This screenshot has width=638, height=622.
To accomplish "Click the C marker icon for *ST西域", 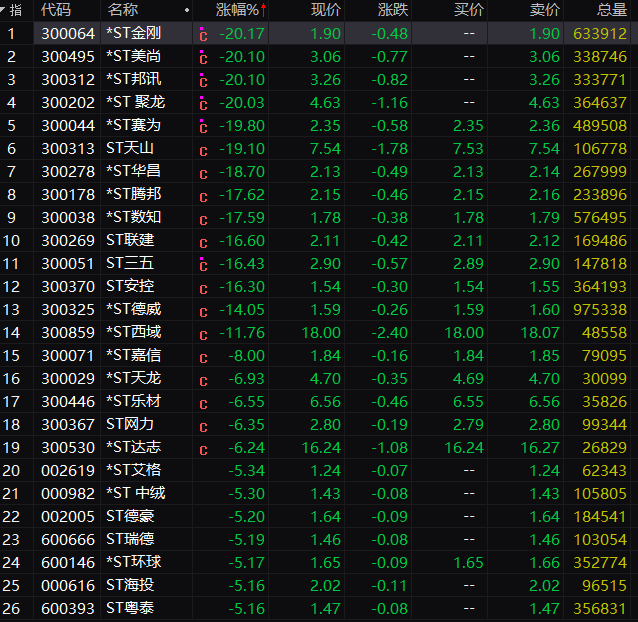I will [x=203, y=333].
